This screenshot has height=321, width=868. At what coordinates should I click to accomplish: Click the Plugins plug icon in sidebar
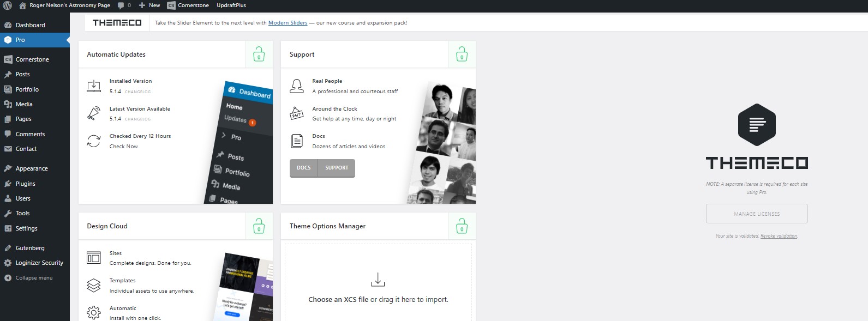8,184
